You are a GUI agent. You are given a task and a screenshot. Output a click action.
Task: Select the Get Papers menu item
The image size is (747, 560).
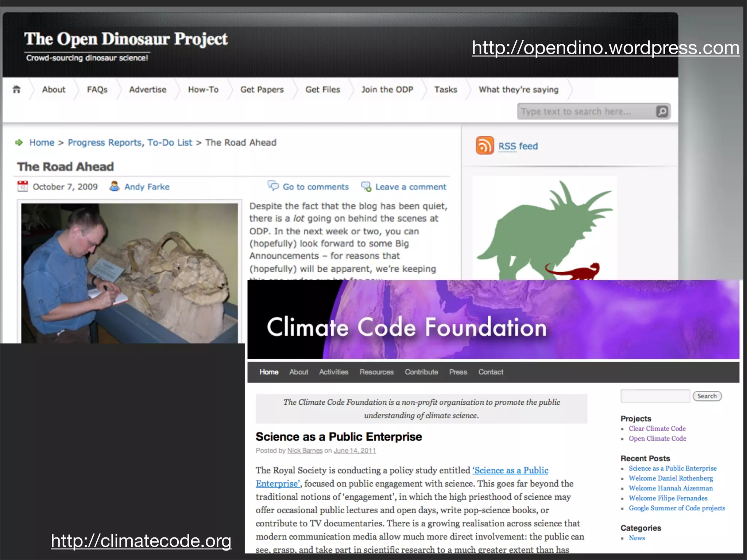click(x=262, y=90)
